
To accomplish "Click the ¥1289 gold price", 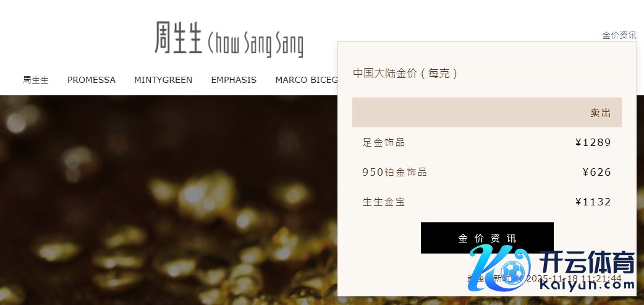I will coord(593,143).
